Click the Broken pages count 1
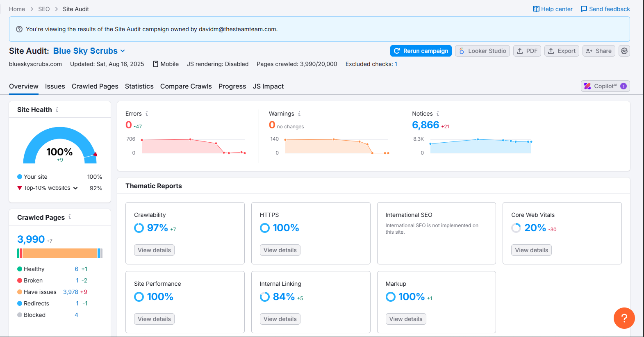Screen dimensions: 644x337 click(x=77, y=280)
